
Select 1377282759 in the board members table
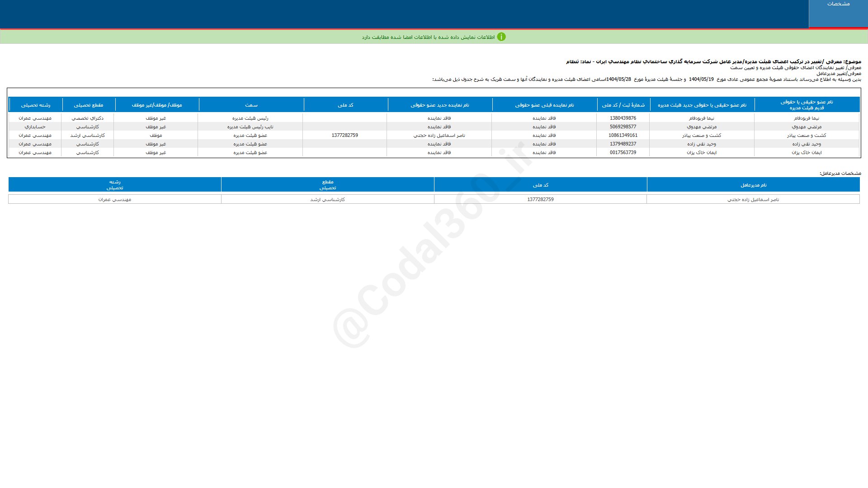pos(344,136)
